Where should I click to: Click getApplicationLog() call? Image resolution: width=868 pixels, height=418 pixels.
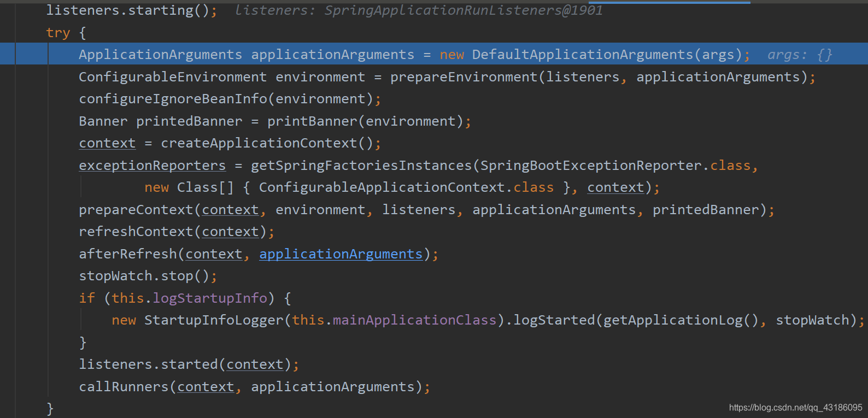pos(681,320)
